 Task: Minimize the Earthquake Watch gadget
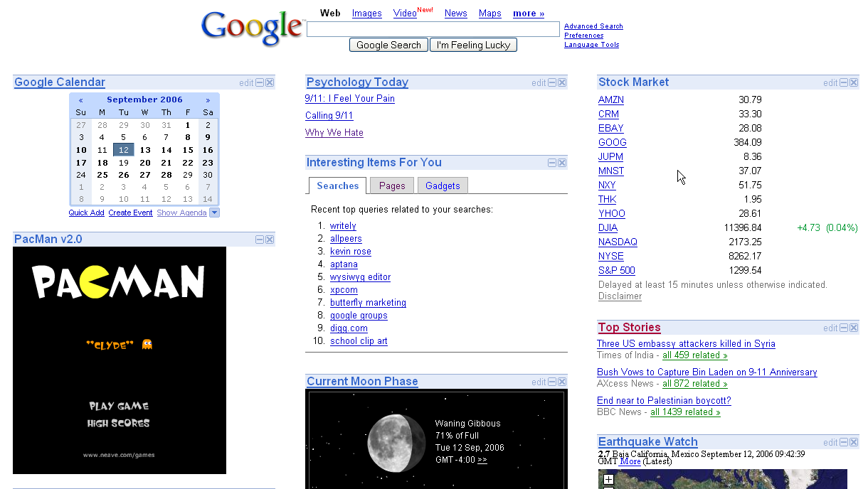[845, 443]
